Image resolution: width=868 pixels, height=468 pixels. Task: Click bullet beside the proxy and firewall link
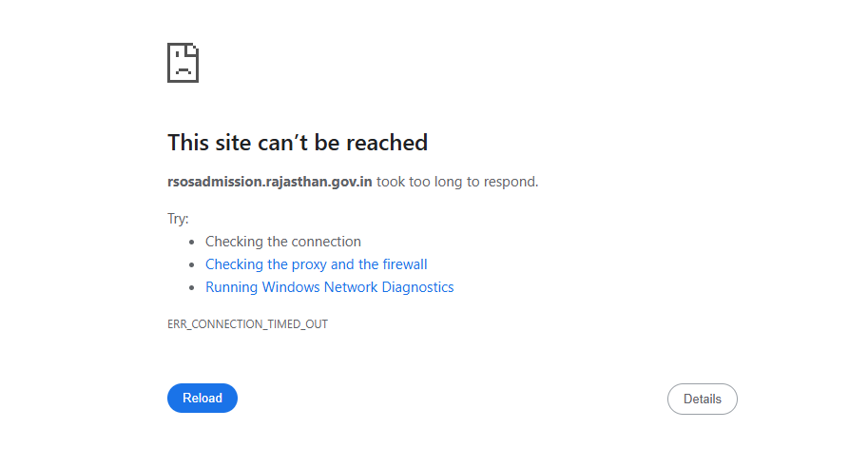193,264
